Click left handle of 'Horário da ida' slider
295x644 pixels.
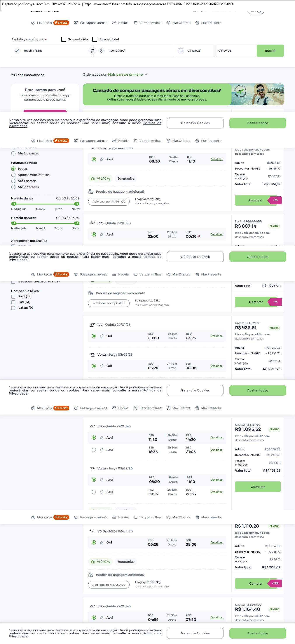point(14,204)
